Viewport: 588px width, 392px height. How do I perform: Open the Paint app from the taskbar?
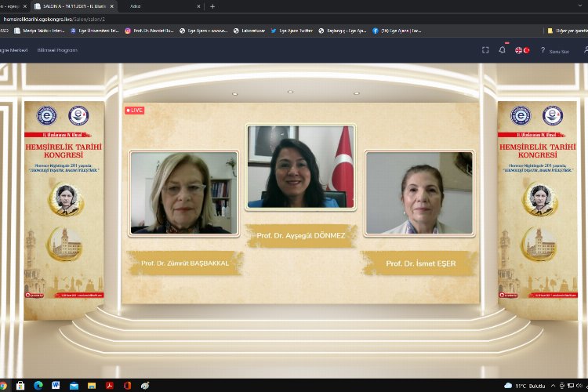pos(145,386)
